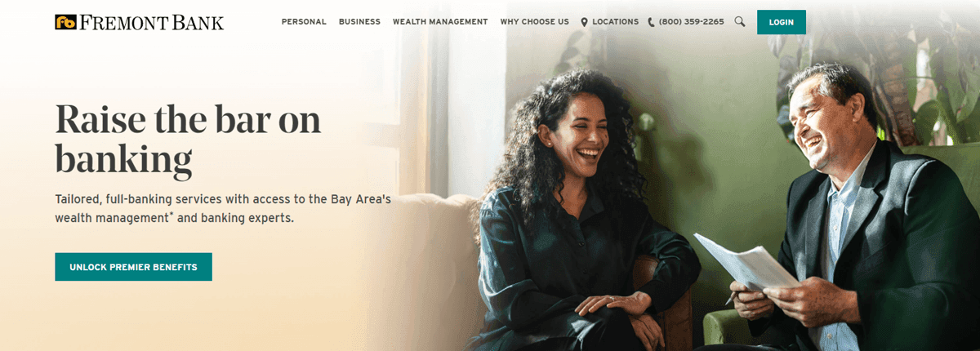
Task: Click the phone handset icon
Action: click(651, 22)
